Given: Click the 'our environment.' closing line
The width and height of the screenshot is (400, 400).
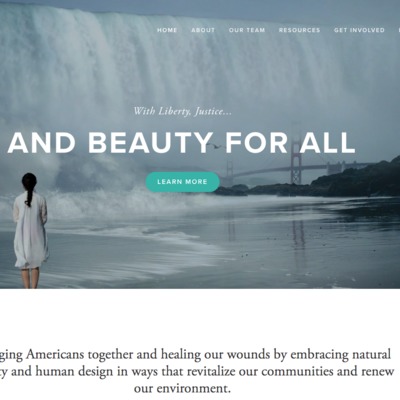Looking at the screenshot, I should click(182, 389).
